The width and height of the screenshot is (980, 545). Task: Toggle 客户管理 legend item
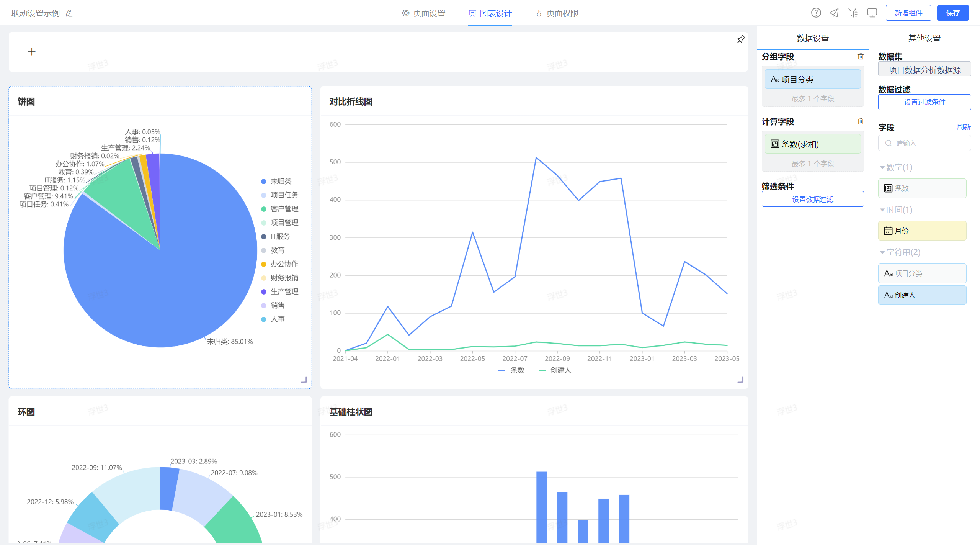[279, 209]
